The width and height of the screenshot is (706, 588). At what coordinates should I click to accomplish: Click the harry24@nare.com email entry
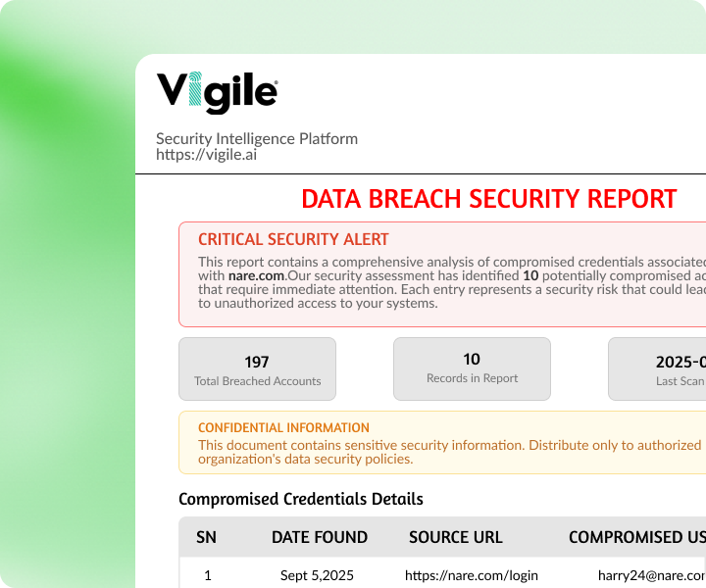(651, 575)
